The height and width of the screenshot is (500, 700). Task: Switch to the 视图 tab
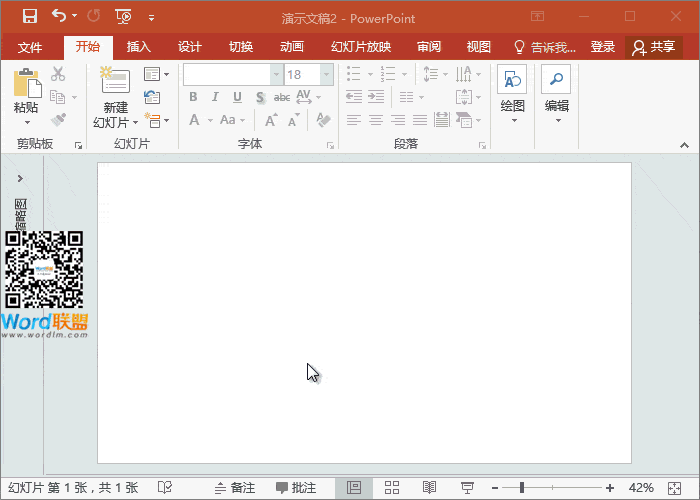pos(479,47)
